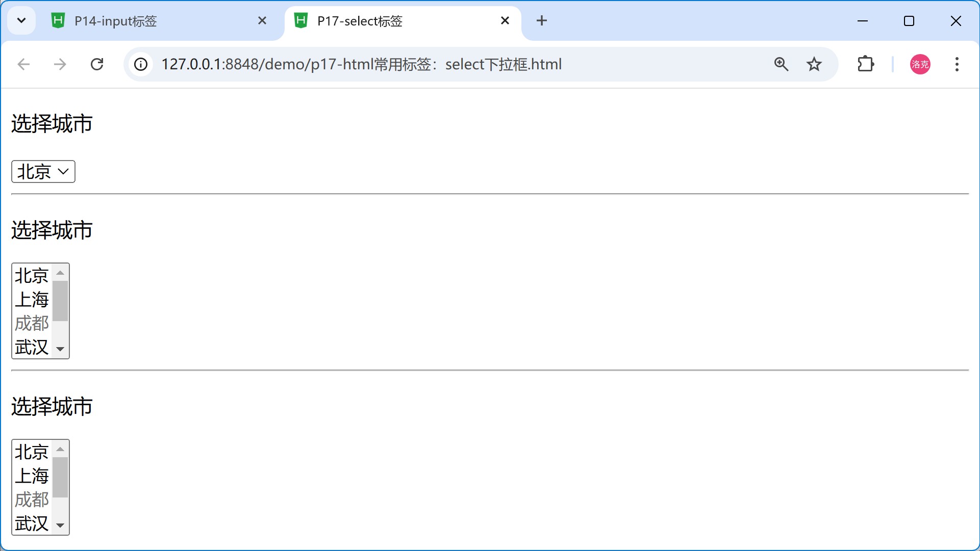Go back to previous page
This screenshot has height=551, width=980.
click(x=23, y=64)
